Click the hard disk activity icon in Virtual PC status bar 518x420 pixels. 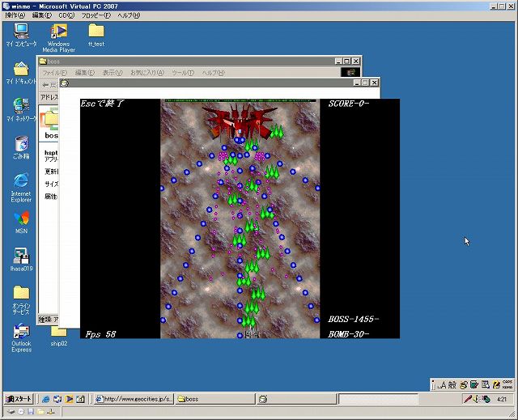[x=11, y=411]
